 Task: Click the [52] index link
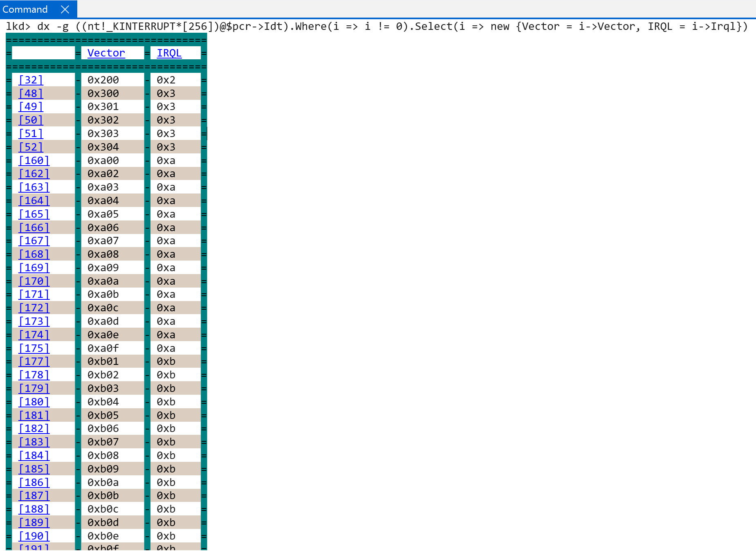point(31,147)
